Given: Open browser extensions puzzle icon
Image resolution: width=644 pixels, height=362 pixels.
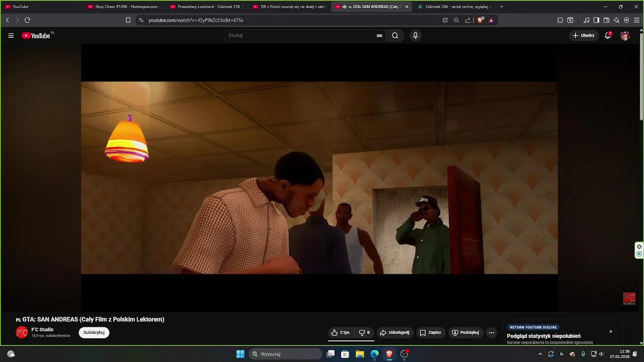Looking at the screenshot, I should pos(560,20).
